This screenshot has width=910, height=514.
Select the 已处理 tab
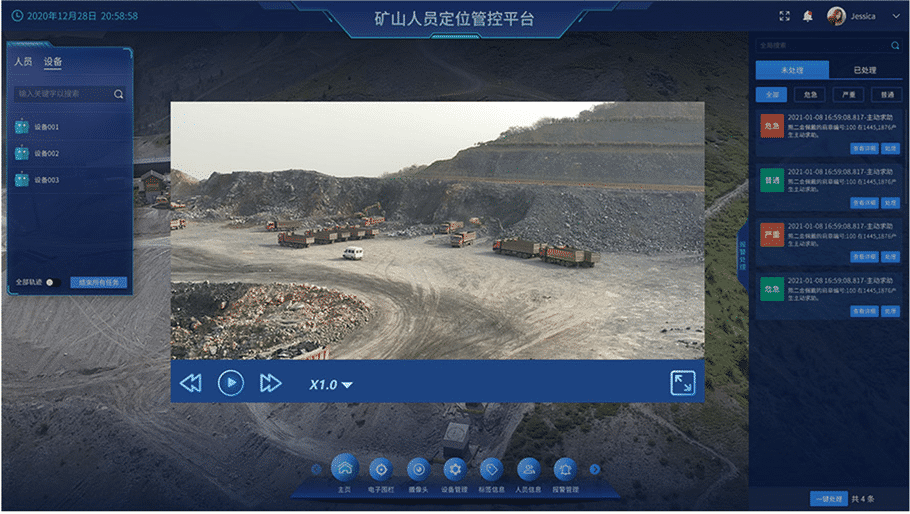click(x=865, y=70)
